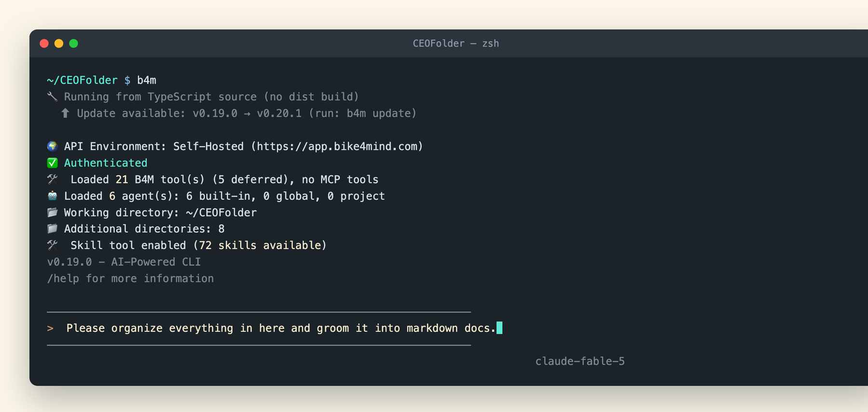Click the folder icon beside Working directory
The height and width of the screenshot is (412, 868).
[52, 212]
